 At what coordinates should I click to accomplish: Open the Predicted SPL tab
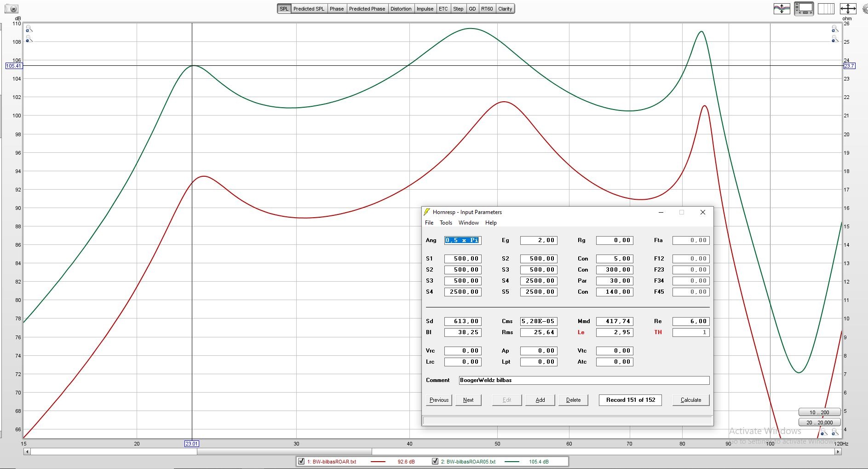pos(309,9)
